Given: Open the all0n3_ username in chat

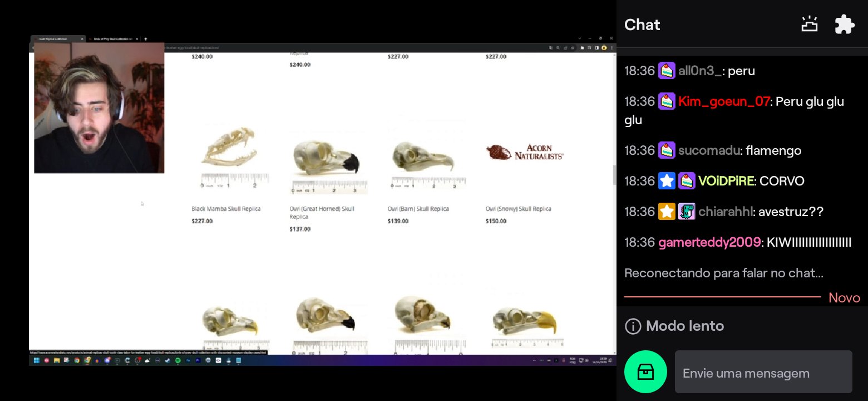Looking at the screenshot, I should (699, 71).
